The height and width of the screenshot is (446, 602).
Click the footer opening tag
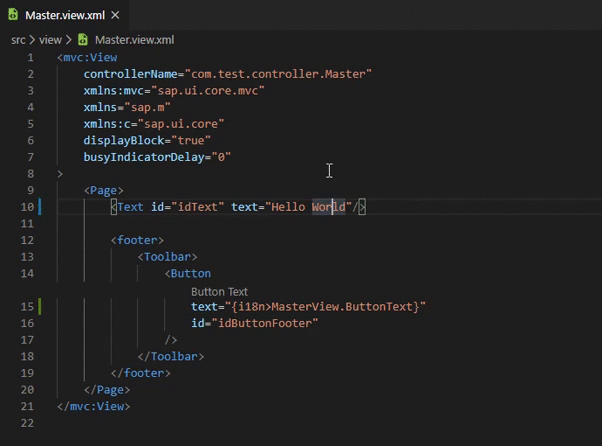coord(137,240)
